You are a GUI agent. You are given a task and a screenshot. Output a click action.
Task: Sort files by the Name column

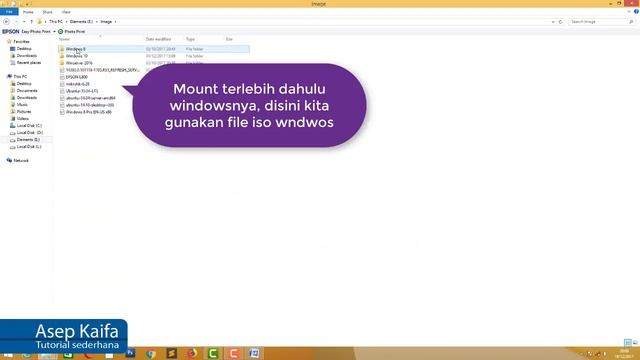(64, 39)
